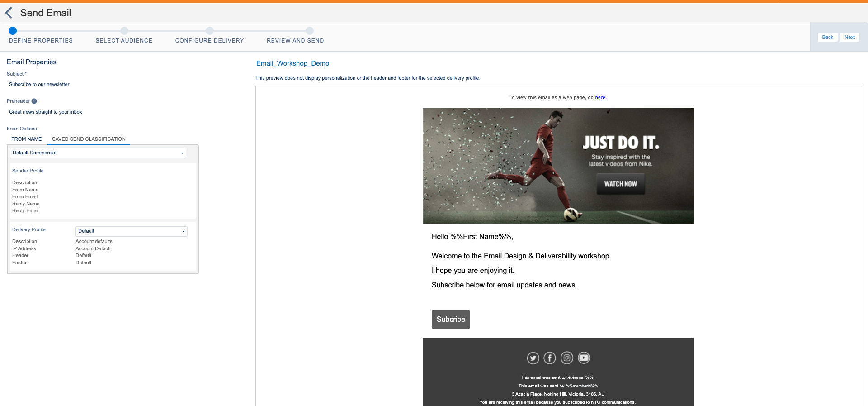Click the 'Email Properties' heading
The image size is (868, 406).
pyautogui.click(x=32, y=62)
